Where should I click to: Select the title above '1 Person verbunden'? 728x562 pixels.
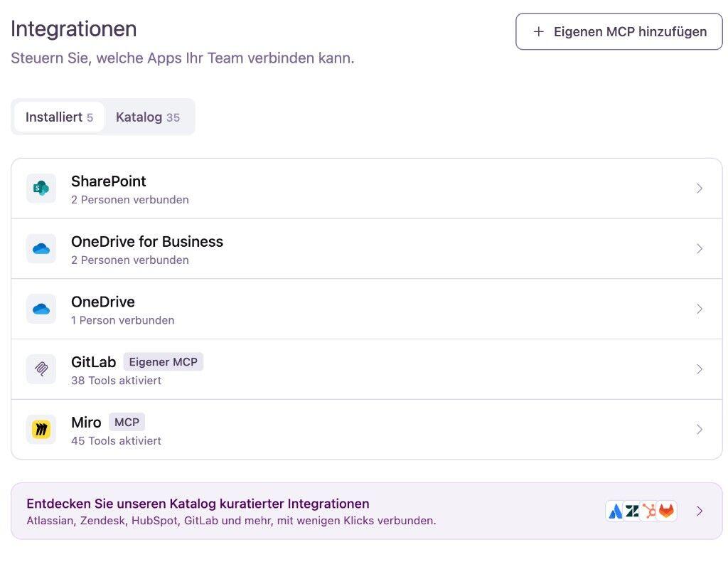click(103, 302)
